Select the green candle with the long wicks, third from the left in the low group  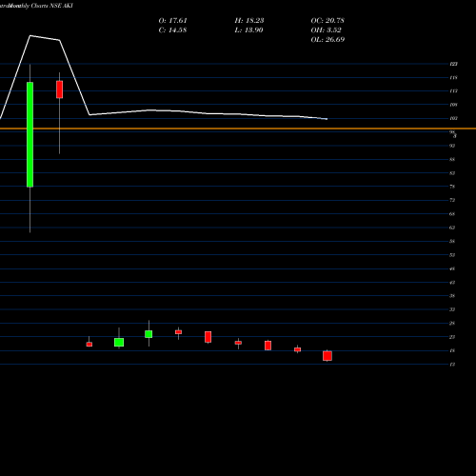149,334
